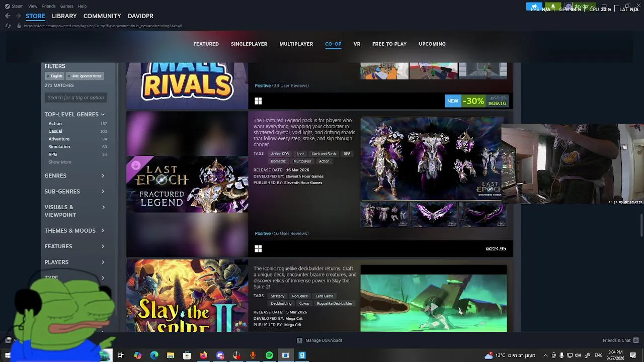Select the purple wings screenshot thumbnail
The width and height of the screenshot is (644, 362).
tap(433, 214)
